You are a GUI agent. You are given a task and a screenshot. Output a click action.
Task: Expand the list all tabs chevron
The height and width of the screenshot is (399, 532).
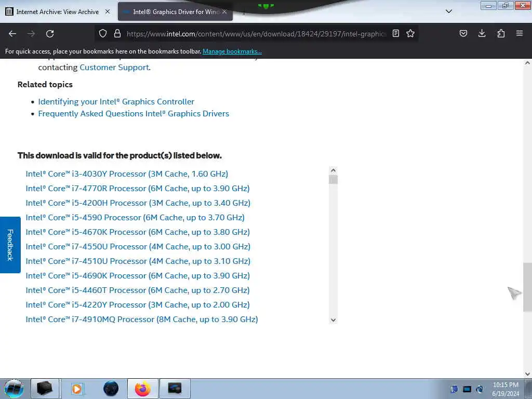pyautogui.click(x=449, y=11)
